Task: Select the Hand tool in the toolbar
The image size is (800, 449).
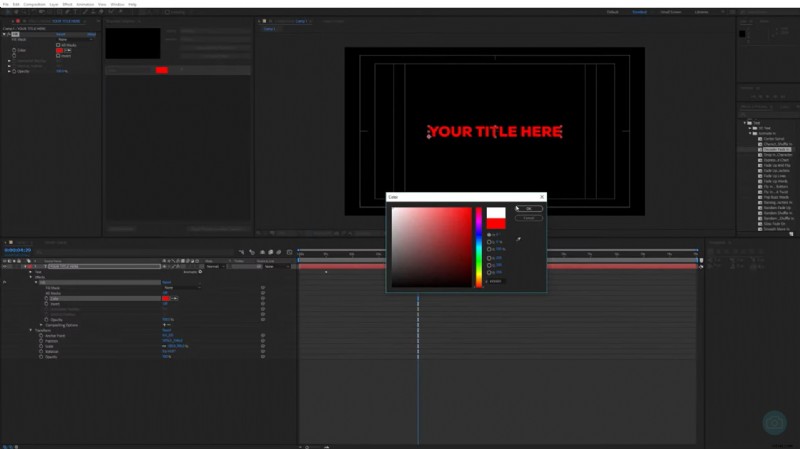Action: click(16, 12)
